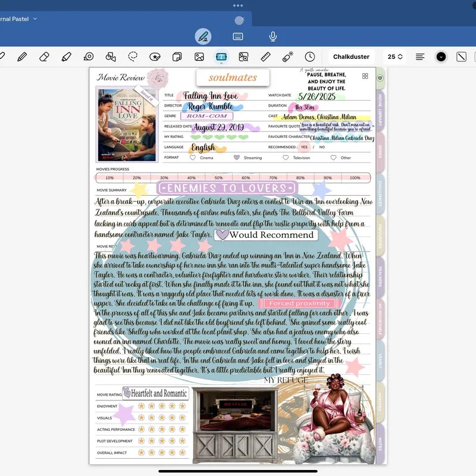Screen dimensions: 476x476
Task: Select the text box tool
Action: tap(221, 57)
